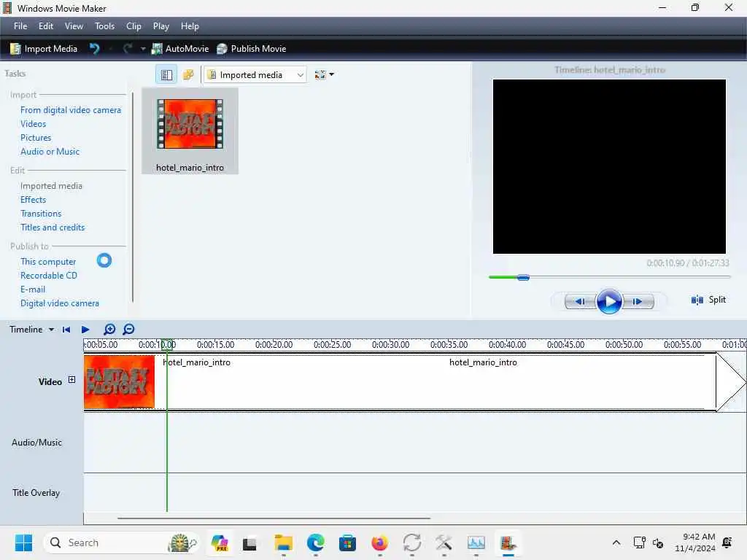Click the Import Media toolbar button
The width and height of the screenshot is (747, 560).
click(44, 49)
